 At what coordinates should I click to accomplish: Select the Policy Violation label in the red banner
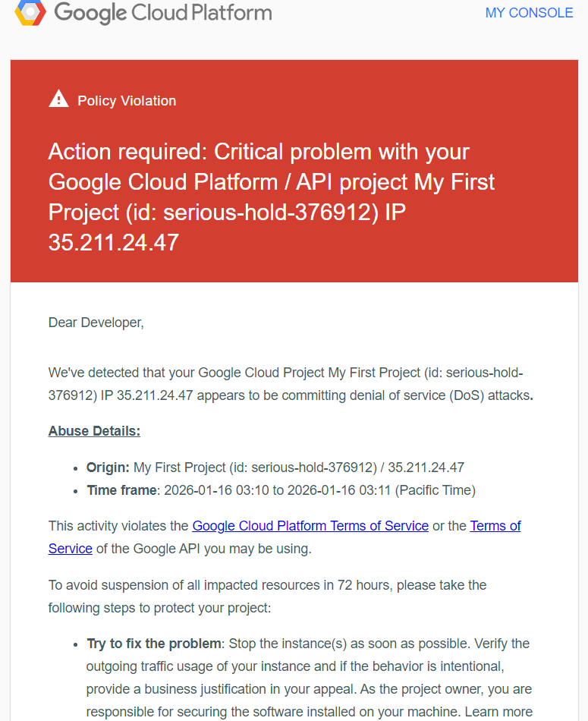pyautogui.click(x=127, y=101)
